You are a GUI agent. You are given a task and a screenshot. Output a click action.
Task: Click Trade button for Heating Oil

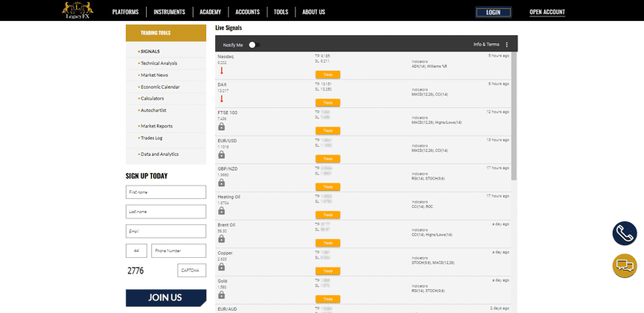[328, 215]
